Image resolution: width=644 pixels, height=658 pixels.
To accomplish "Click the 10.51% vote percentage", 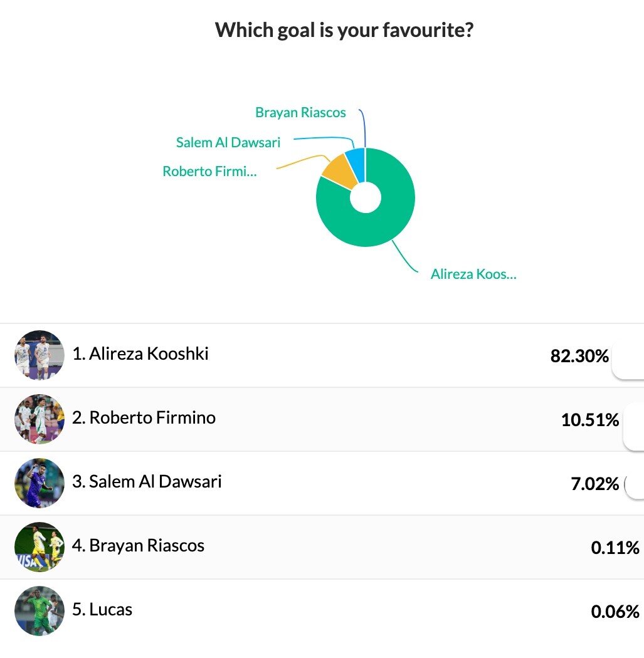I will 590,420.
